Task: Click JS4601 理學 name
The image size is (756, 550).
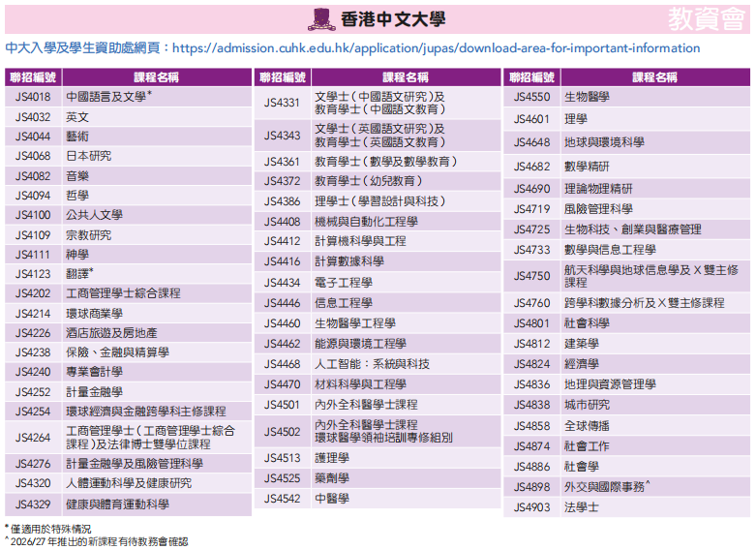Action: tap(576, 119)
